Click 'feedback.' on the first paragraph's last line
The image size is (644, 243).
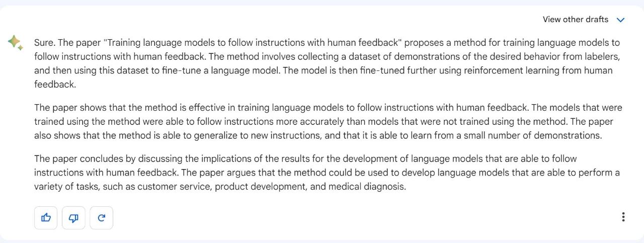point(55,85)
